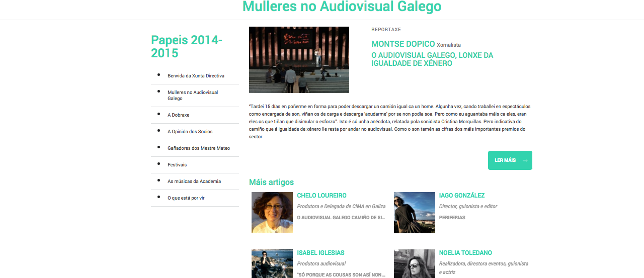Open the Benvida da Xunta Directiva menu item

196,76
